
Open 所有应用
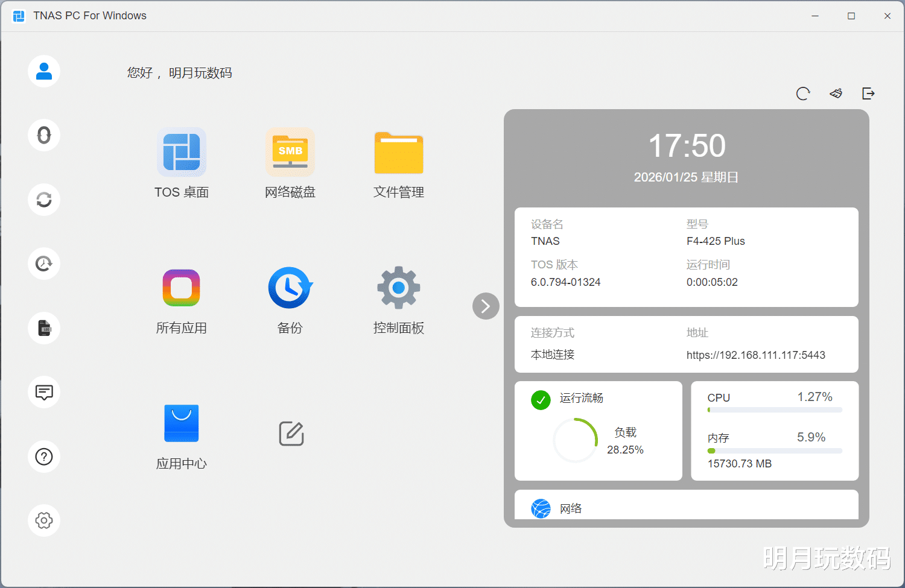click(x=182, y=301)
